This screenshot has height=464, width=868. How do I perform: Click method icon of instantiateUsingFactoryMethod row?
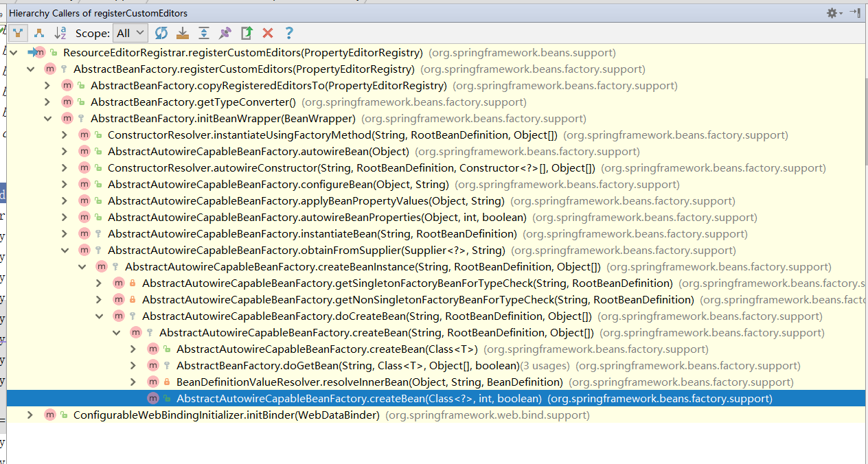click(x=84, y=135)
